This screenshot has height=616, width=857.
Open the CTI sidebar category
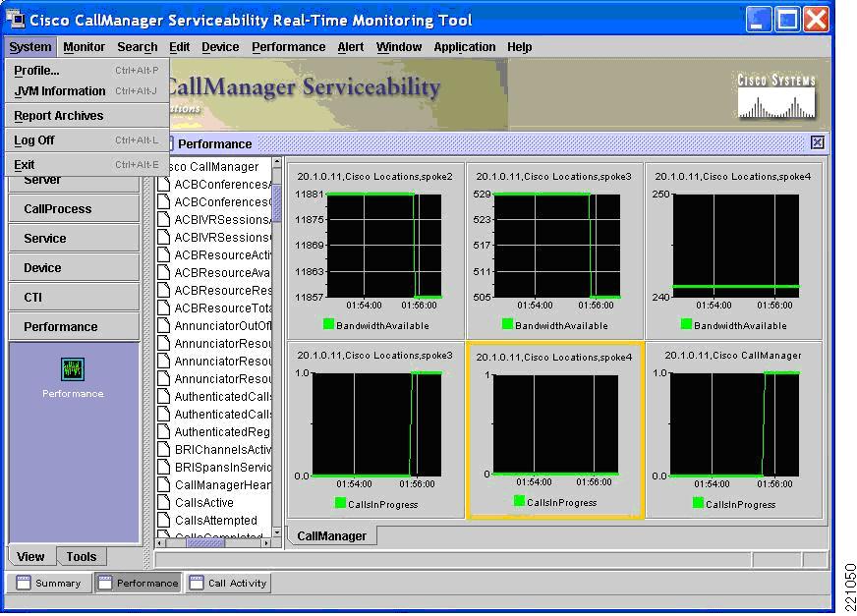(74, 298)
